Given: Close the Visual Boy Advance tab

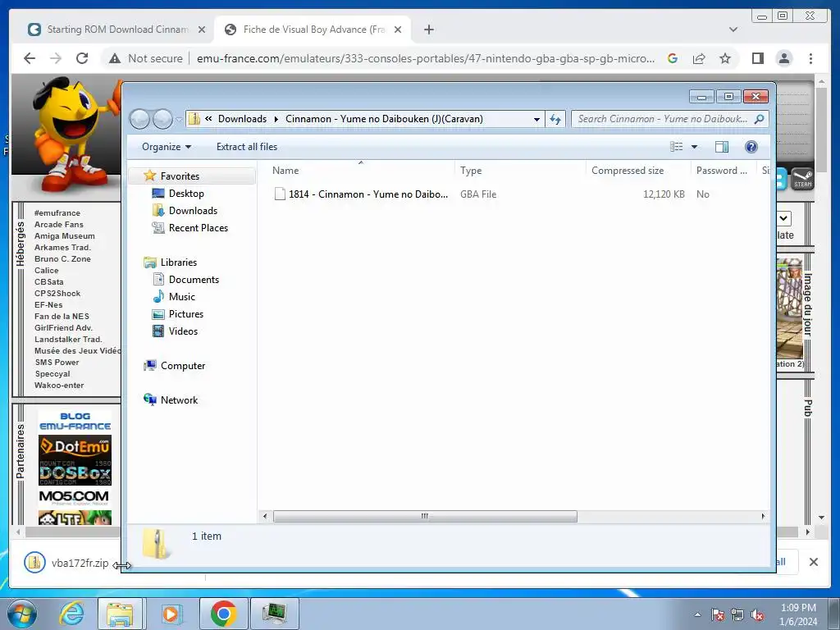Looking at the screenshot, I should (x=398, y=30).
